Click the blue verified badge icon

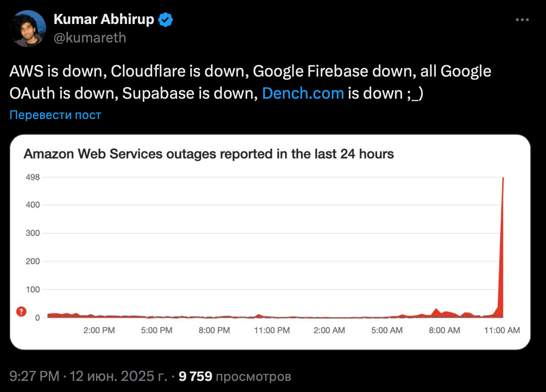coord(166,19)
